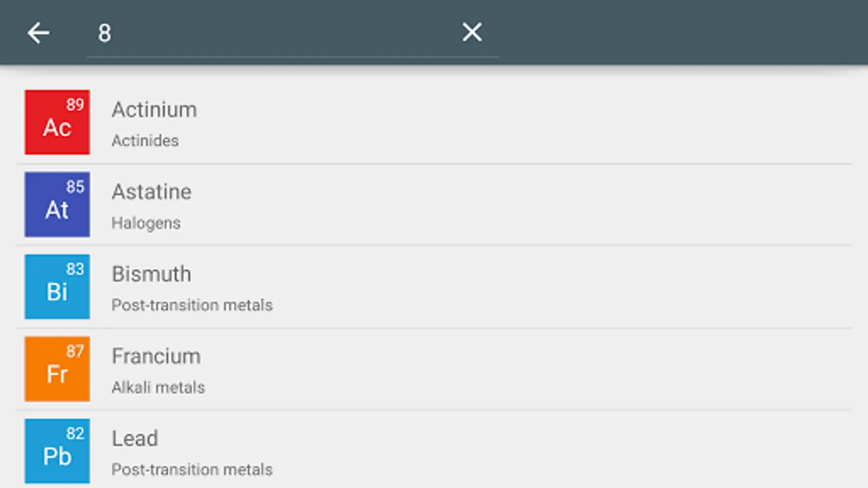
Task: Click atomic number 87 on Francium tile
Action: (75, 351)
